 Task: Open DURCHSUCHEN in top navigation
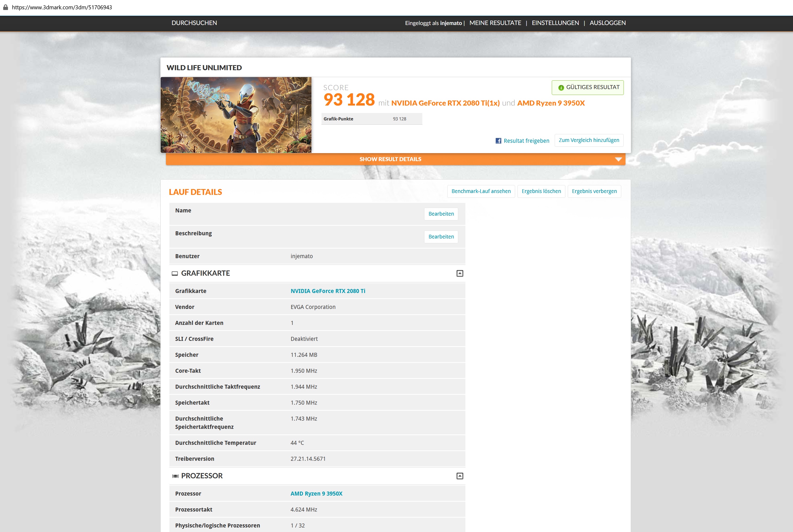[x=194, y=23]
